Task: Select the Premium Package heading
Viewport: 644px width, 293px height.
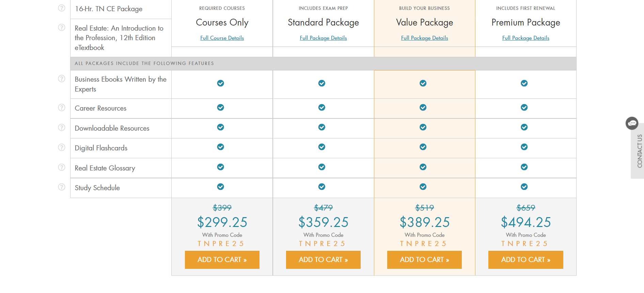Action: (x=526, y=22)
